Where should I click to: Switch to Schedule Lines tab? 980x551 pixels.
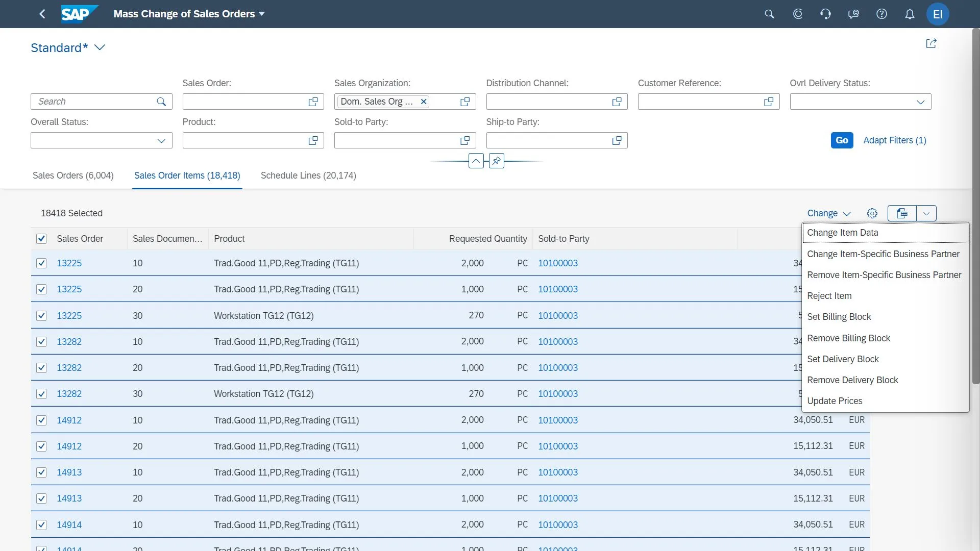tap(308, 176)
